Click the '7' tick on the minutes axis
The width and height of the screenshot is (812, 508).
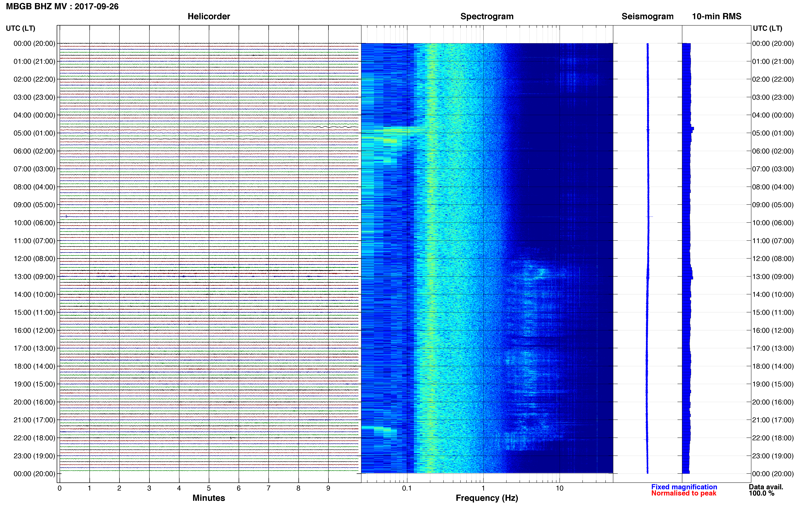(269, 488)
